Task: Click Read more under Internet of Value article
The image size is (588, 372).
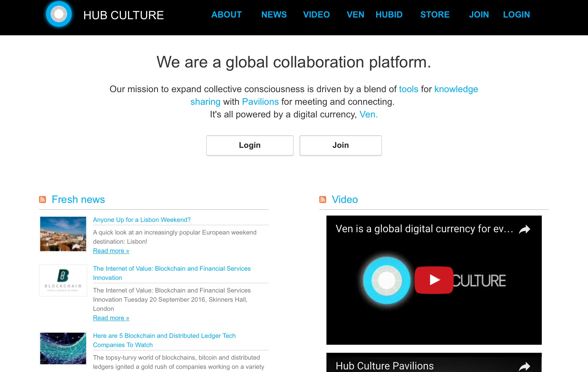Action: click(111, 318)
